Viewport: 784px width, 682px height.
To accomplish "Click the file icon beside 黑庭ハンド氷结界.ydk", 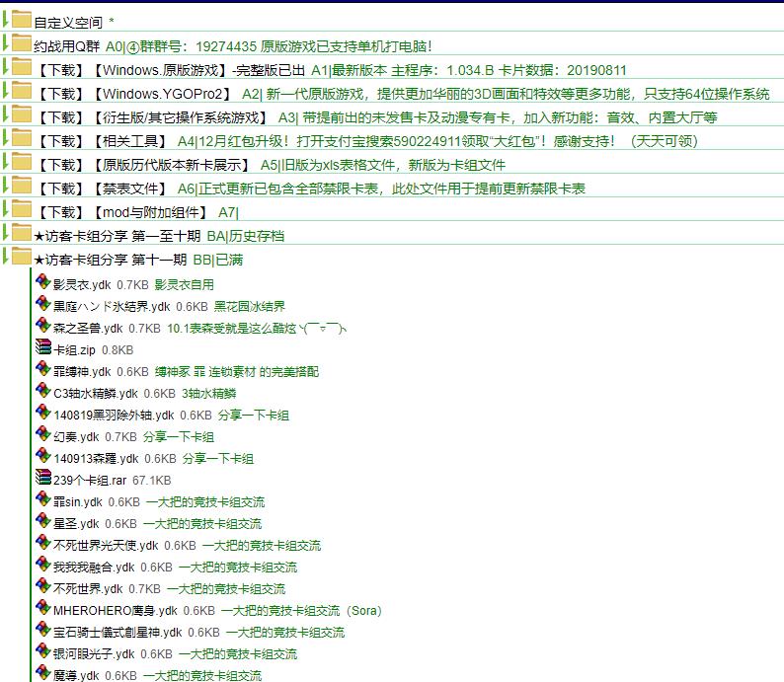I will point(43,303).
